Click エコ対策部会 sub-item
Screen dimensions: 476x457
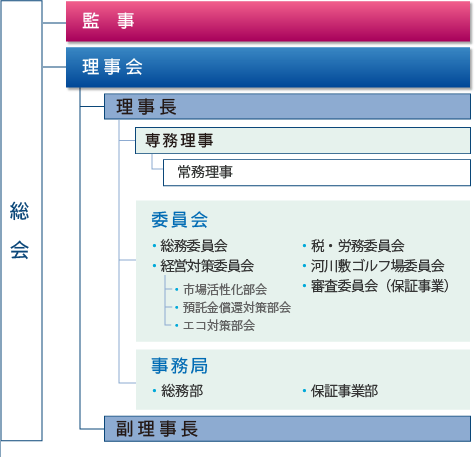(x=219, y=325)
